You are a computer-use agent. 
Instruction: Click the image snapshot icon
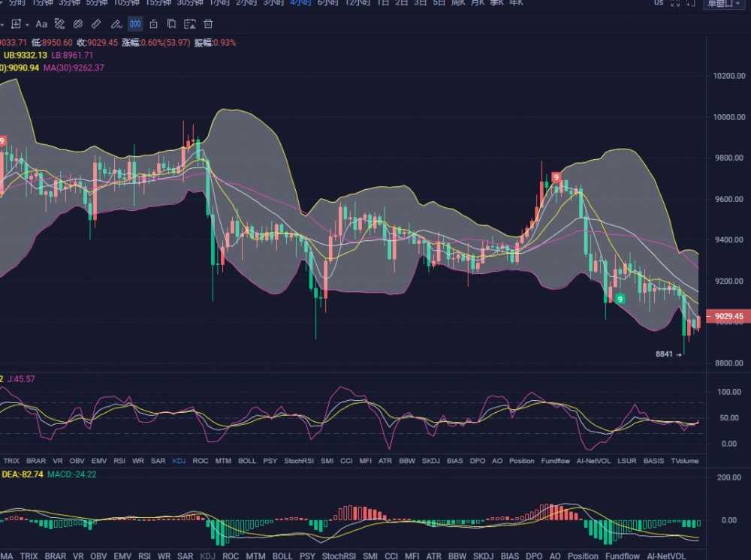(x=190, y=24)
